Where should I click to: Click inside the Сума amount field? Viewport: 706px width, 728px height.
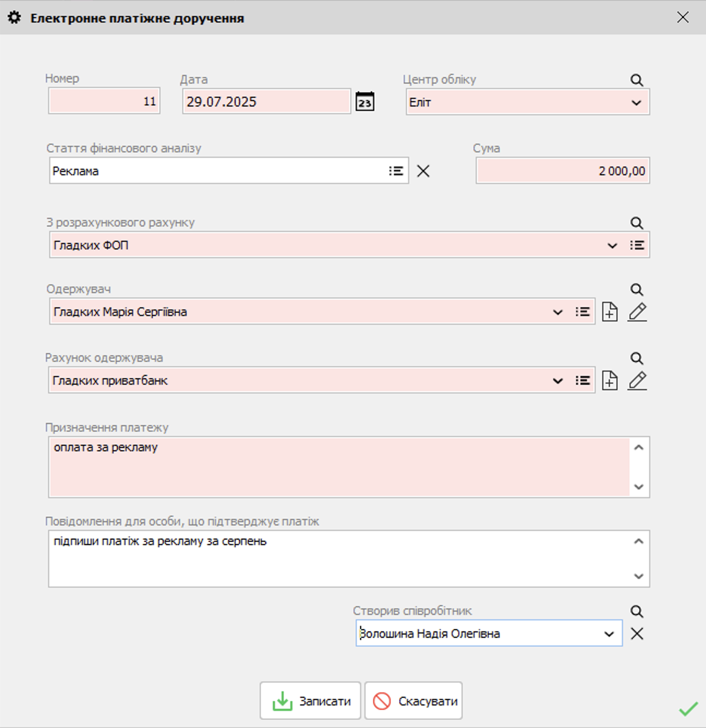pos(562,170)
